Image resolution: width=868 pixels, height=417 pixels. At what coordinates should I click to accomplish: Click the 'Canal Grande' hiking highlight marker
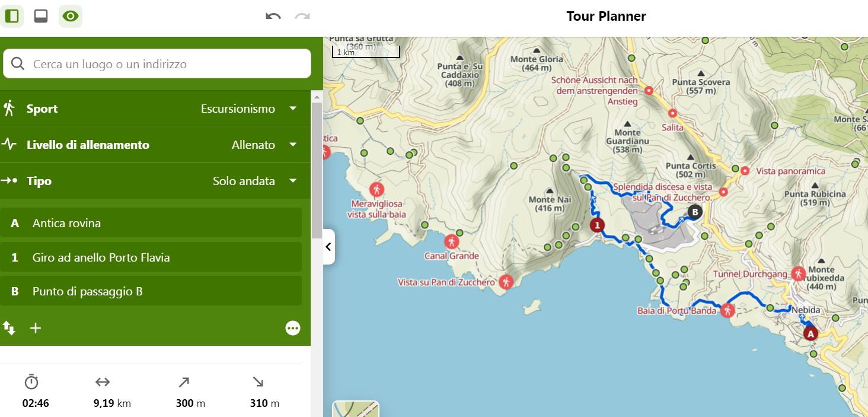click(452, 242)
